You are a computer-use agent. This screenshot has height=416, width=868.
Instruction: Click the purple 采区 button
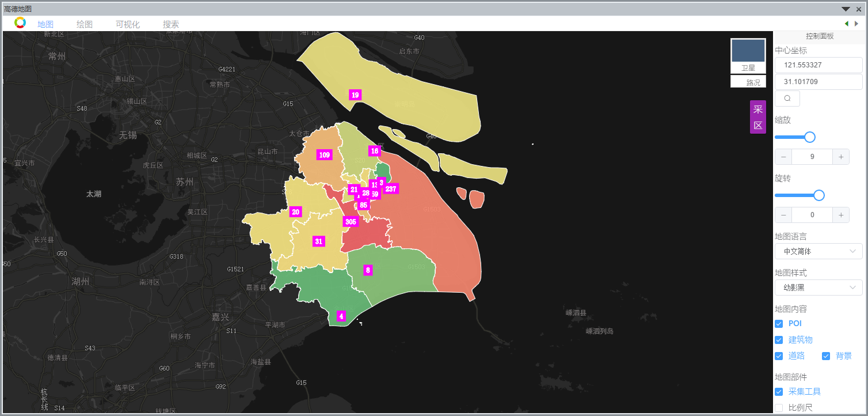[x=758, y=117]
